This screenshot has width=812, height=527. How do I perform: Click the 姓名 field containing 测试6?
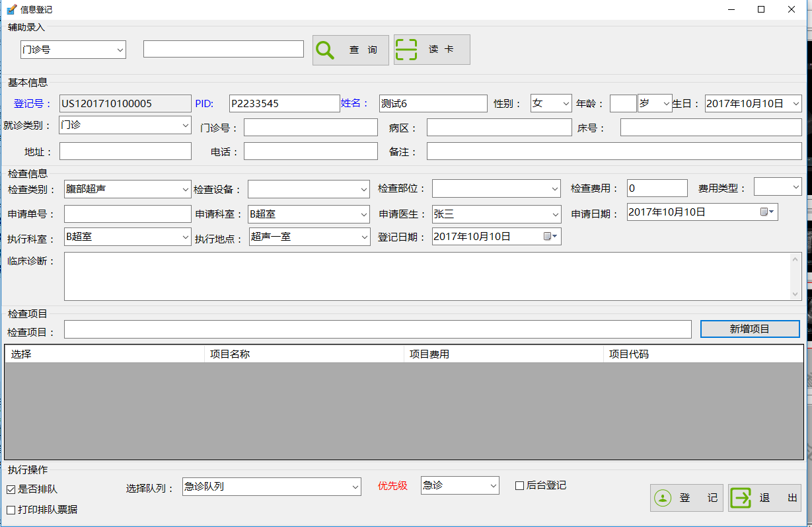(433, 104)
